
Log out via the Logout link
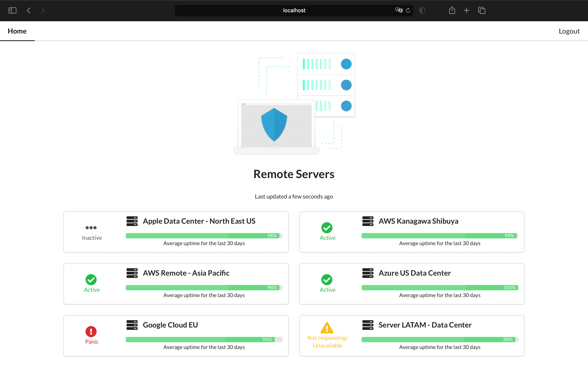(569, 31)
